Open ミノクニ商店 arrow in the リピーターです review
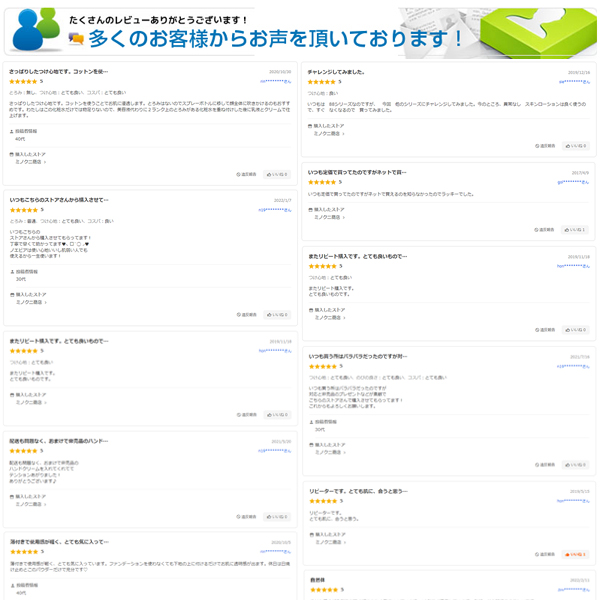Screen dimensions: 600x600 tap(347, 541)
